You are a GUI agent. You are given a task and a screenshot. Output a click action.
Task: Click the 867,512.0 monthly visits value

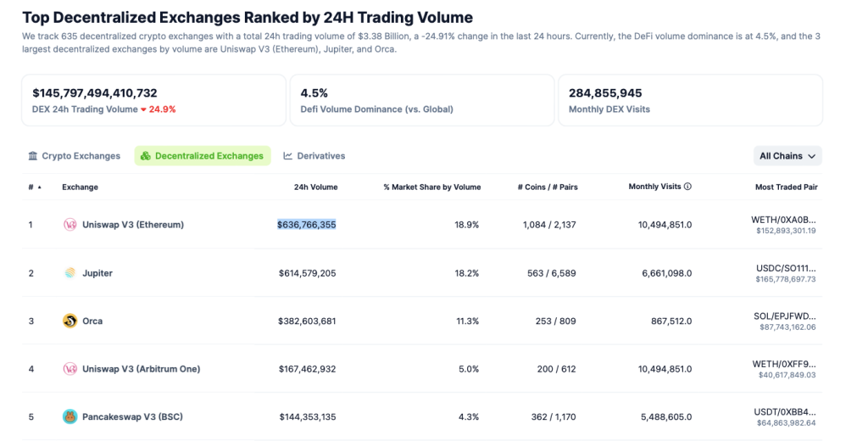[671, 321]
